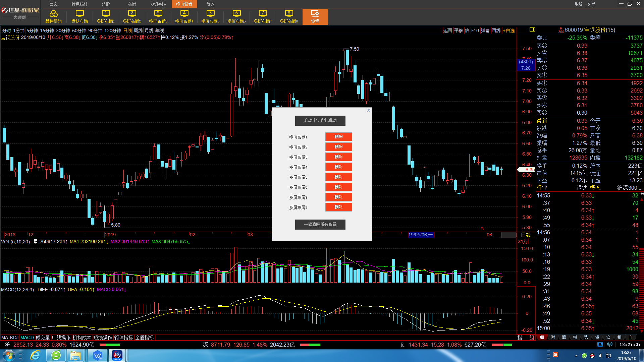644x362 pixels.
Task: Click the panel layout icon above price axis
Action: tap(532, 30)
